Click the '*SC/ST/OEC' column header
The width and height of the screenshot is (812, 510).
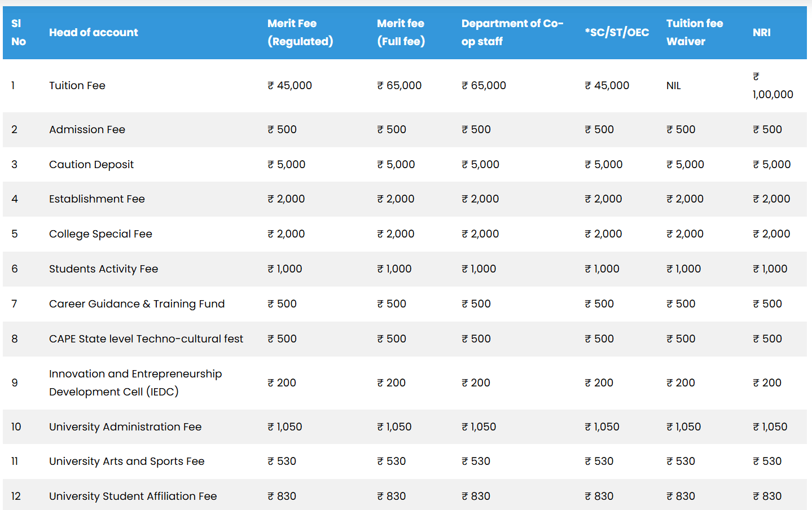pyautogui.click(x=616, y=32)
